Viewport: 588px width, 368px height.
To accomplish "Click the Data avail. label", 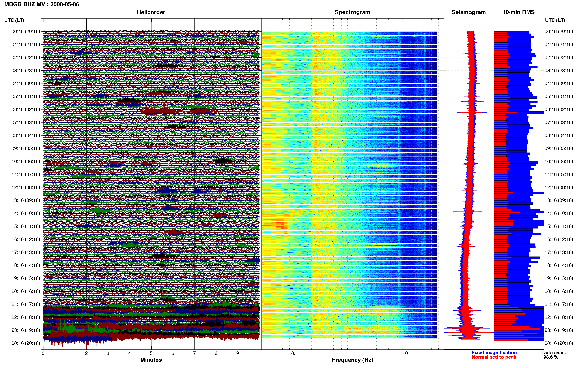I will [x=554, y=353].
